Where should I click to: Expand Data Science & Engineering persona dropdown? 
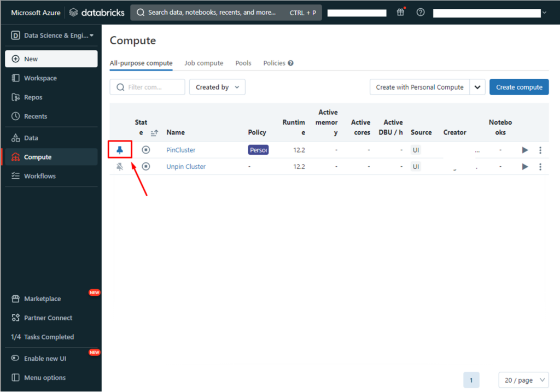(52, 36)
